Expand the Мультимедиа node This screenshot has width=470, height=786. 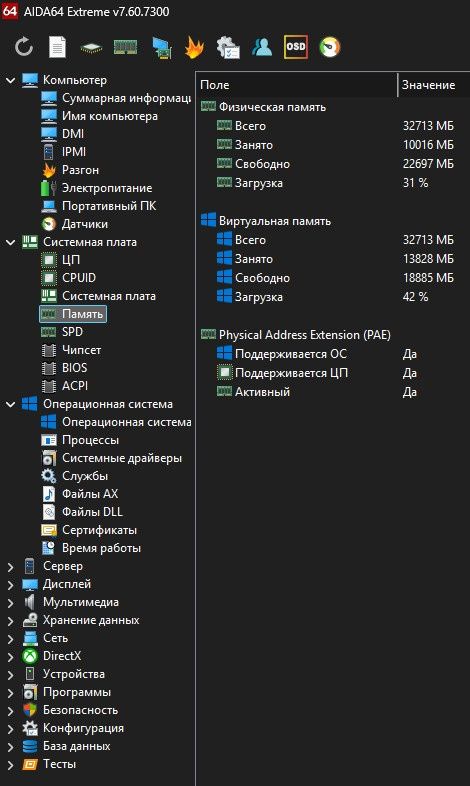[x=11, y=603]
